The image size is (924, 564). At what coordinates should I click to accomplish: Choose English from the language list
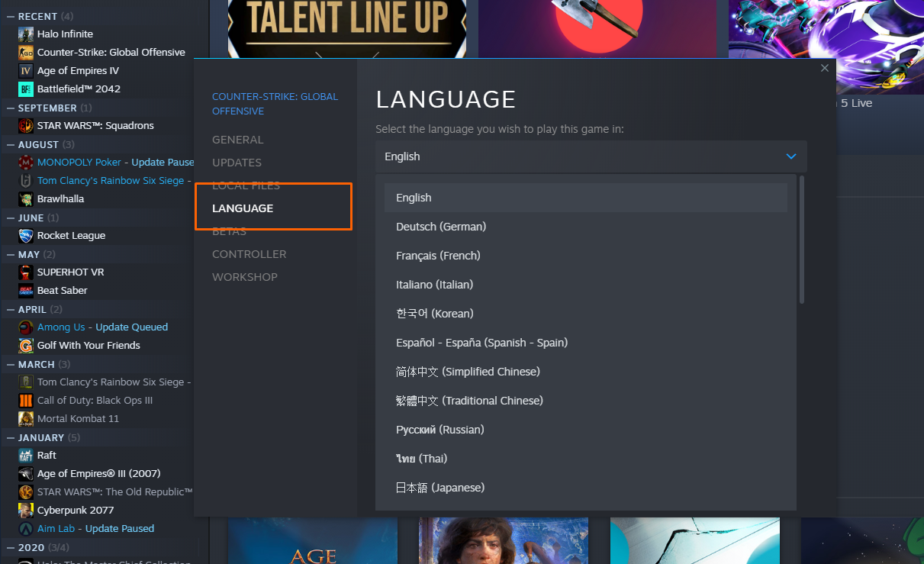click(x=586, y=198)
